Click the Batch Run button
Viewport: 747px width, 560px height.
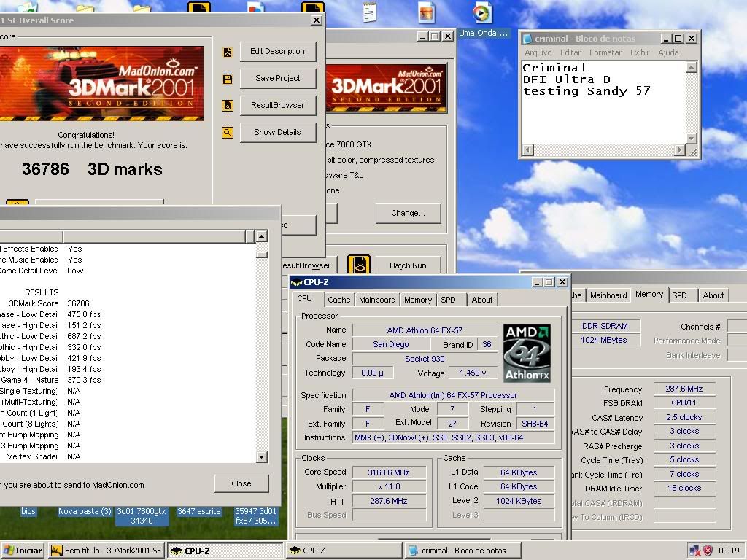pyautogui.click(x=409, y=265)
